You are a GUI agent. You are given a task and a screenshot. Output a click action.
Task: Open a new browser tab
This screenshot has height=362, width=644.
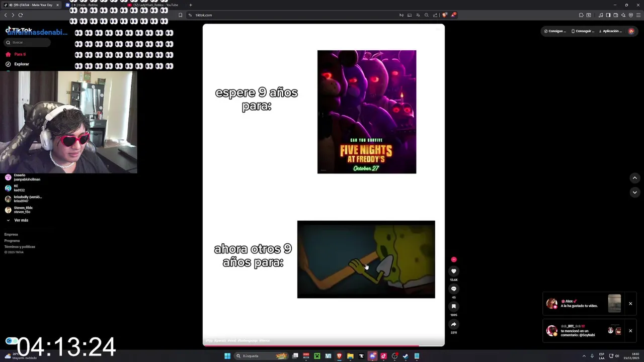click(x=190, y=5)
